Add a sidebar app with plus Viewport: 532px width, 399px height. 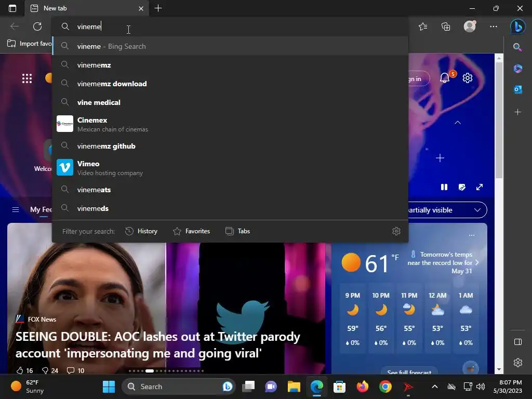(x=517, y=112)
